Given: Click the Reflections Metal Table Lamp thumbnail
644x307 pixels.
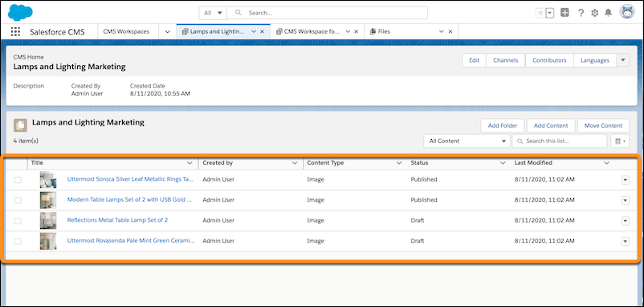Looking at the screenshot, I should click(48, 221).
